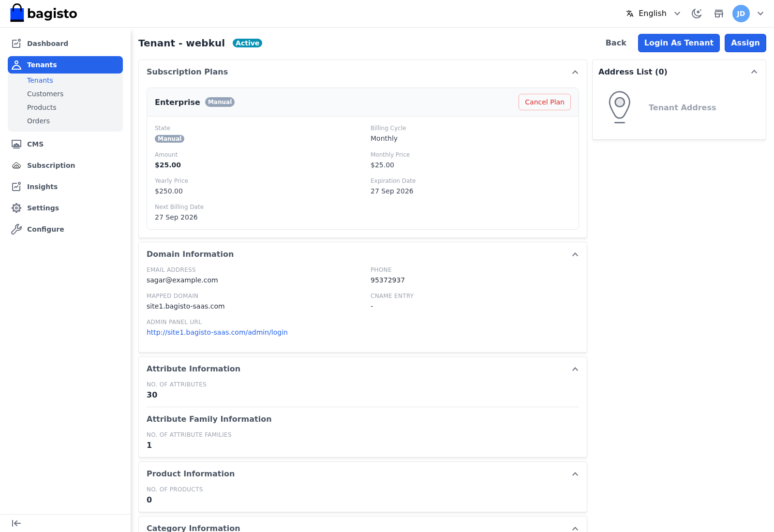Click the Assign button
774x532 pixels.
[x=745, y=43]
